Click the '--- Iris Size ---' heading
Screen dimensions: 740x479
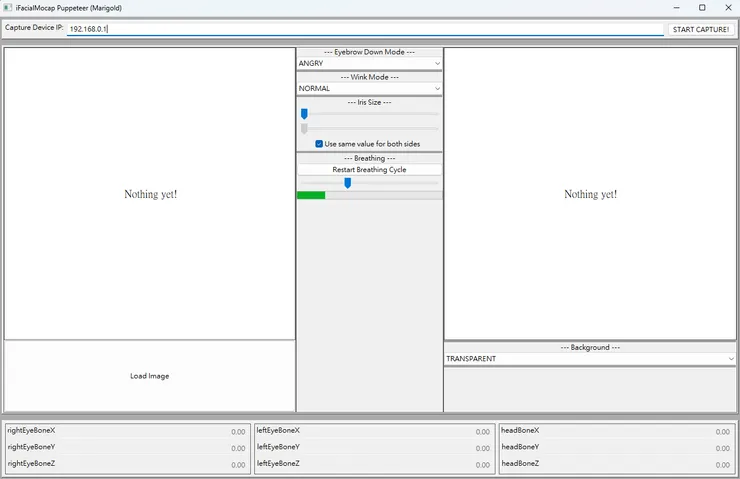point(369,102)
